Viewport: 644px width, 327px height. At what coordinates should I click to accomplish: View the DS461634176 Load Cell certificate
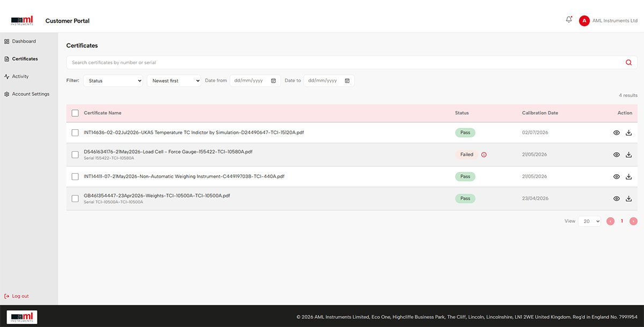click(x=617, y=155)
